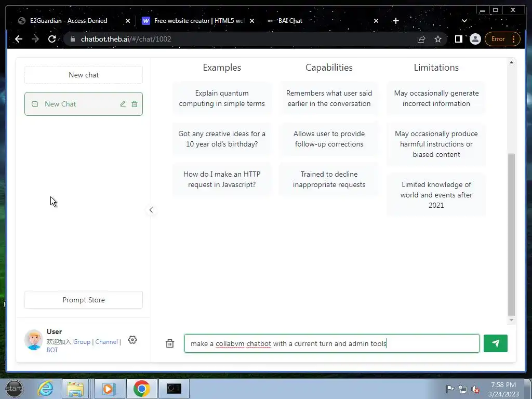
Task: Expand the tab search dropdown arrow
Action: (x=464, y=21)
